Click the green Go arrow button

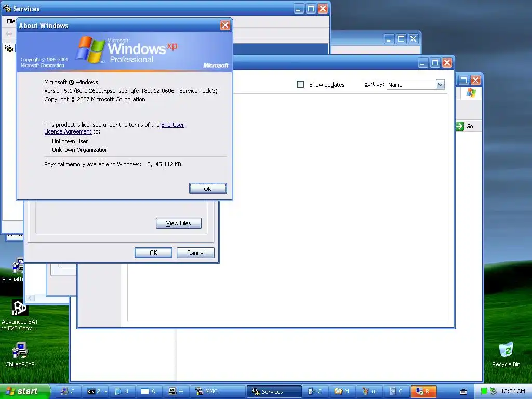459,126
